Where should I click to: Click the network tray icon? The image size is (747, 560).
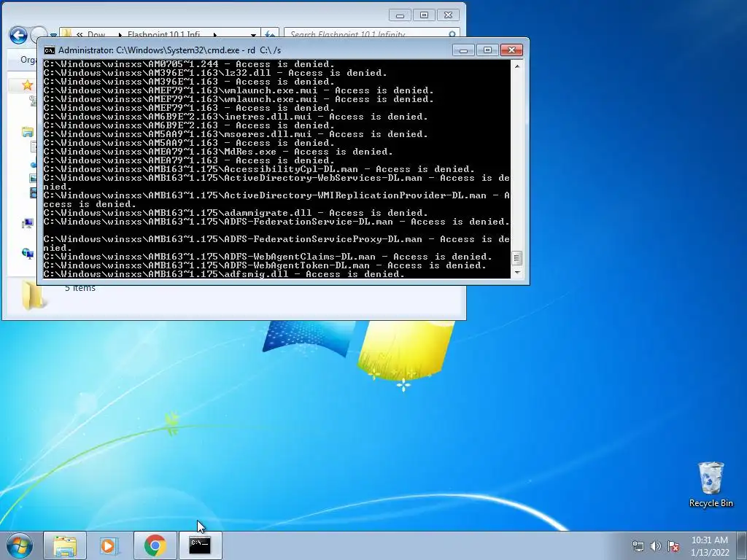(638, 545)
